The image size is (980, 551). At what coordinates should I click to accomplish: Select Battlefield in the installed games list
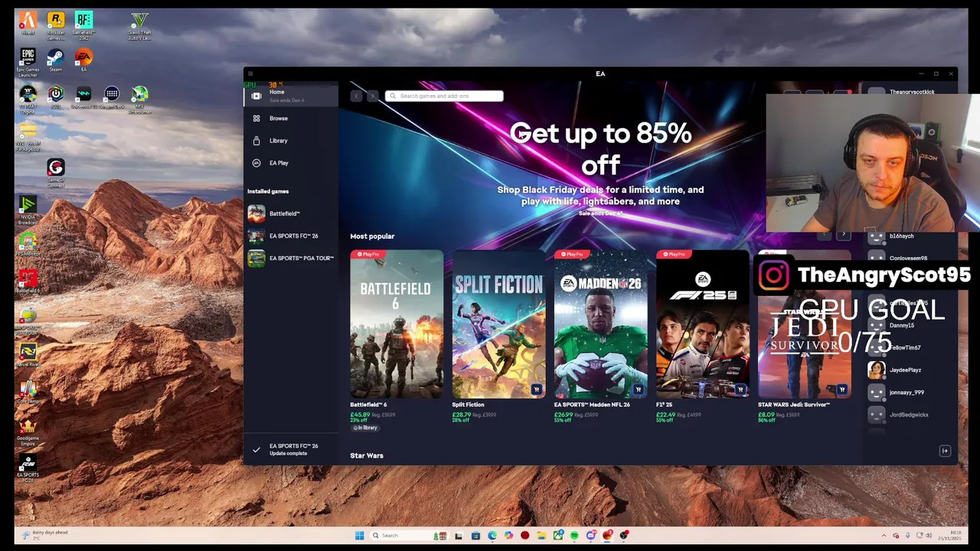(291, 214)
